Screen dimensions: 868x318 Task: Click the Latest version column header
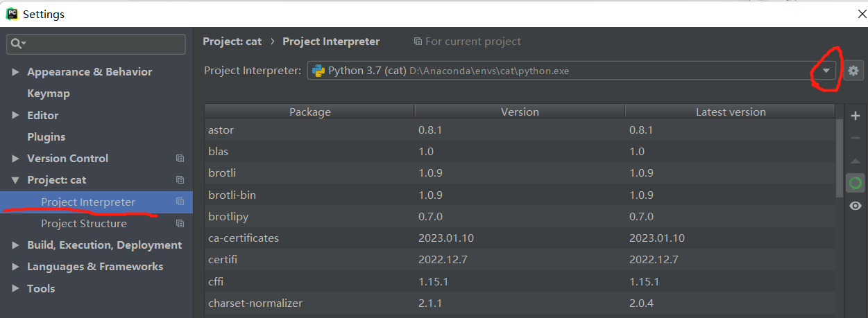tap(731, 112)
